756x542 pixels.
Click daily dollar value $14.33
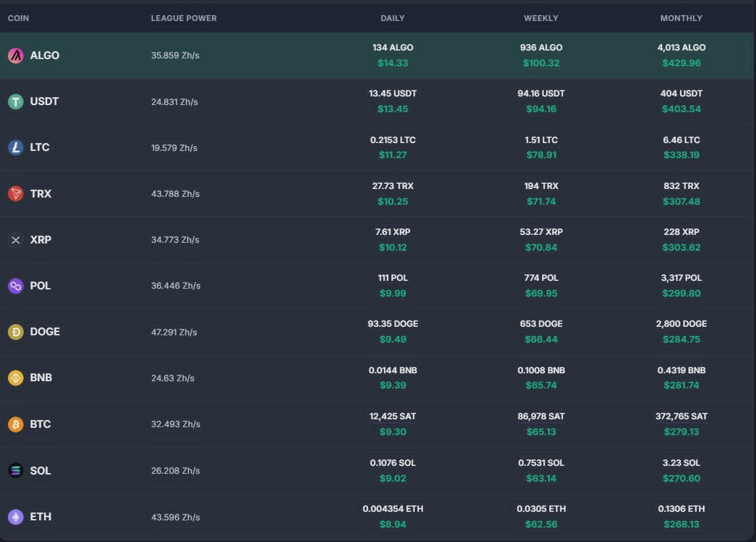click(x=392, y=63)
